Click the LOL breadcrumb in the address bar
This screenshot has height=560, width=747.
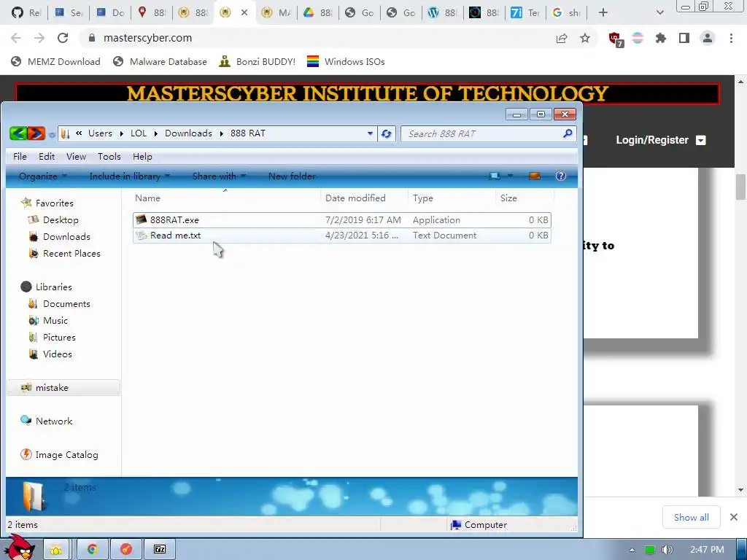coord(139,133)
